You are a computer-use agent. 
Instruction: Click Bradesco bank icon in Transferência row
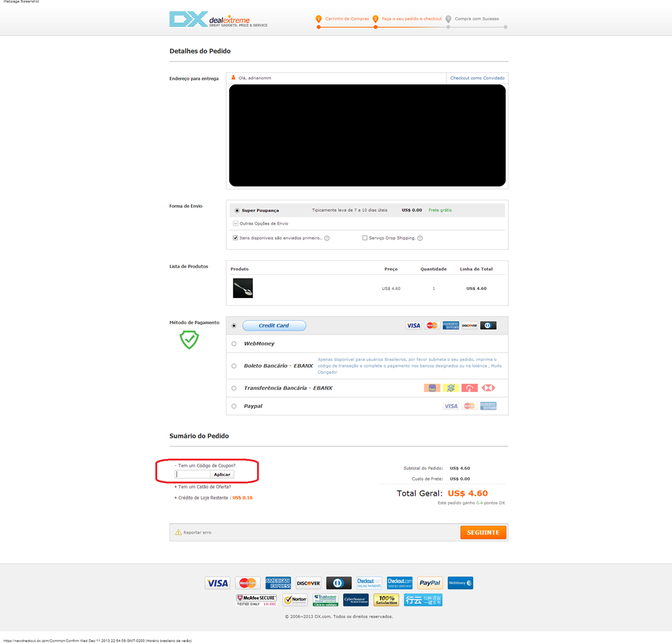[470, 388]
